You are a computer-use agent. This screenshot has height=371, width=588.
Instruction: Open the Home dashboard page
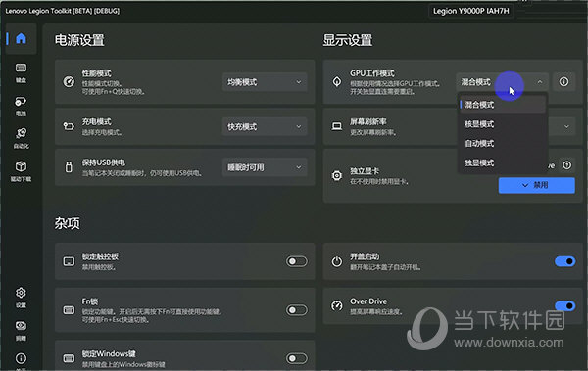coord(21,38)
